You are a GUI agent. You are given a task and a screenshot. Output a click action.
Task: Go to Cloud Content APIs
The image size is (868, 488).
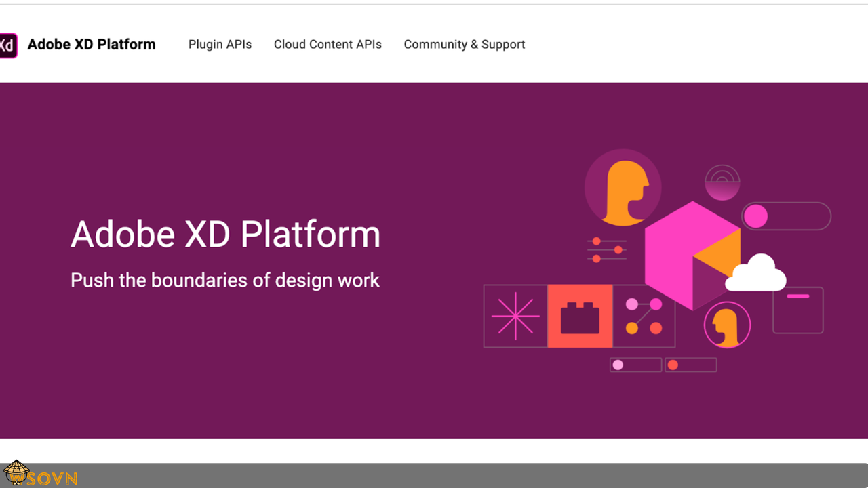point(328,45)
